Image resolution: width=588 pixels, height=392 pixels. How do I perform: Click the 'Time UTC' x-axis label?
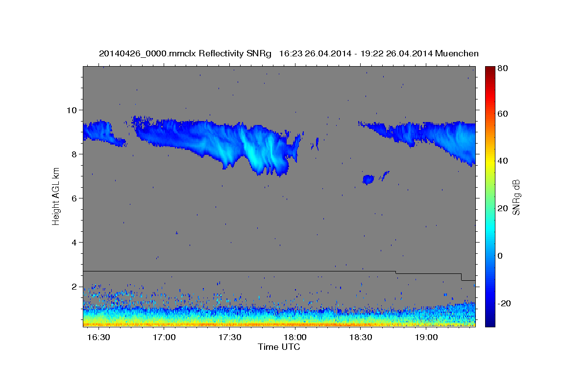click(x=279, y=347)
